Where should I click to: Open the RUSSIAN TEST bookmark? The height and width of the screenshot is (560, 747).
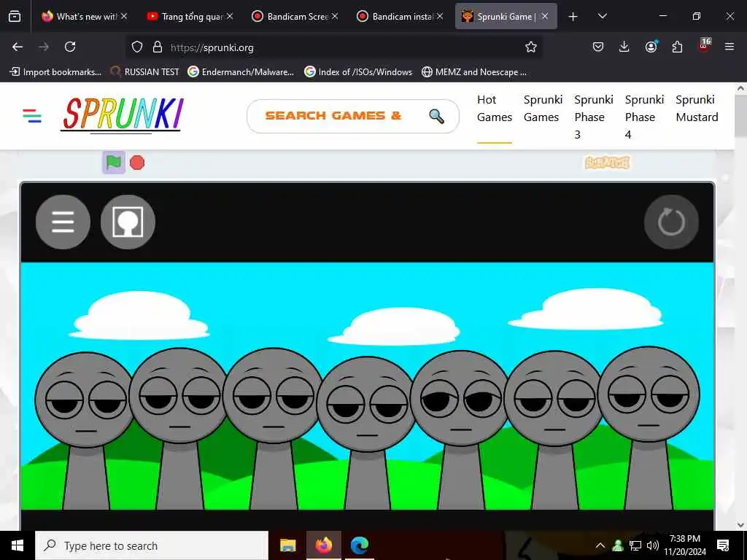145,72
